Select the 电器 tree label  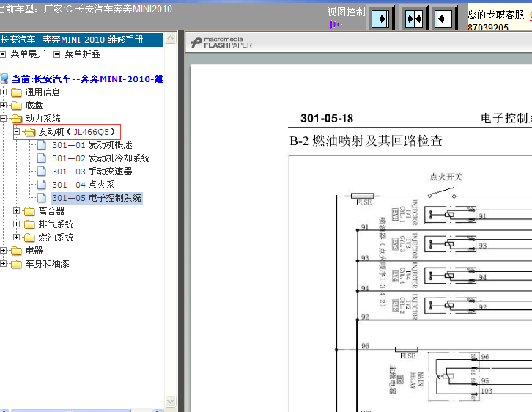[x=34, y=251]
